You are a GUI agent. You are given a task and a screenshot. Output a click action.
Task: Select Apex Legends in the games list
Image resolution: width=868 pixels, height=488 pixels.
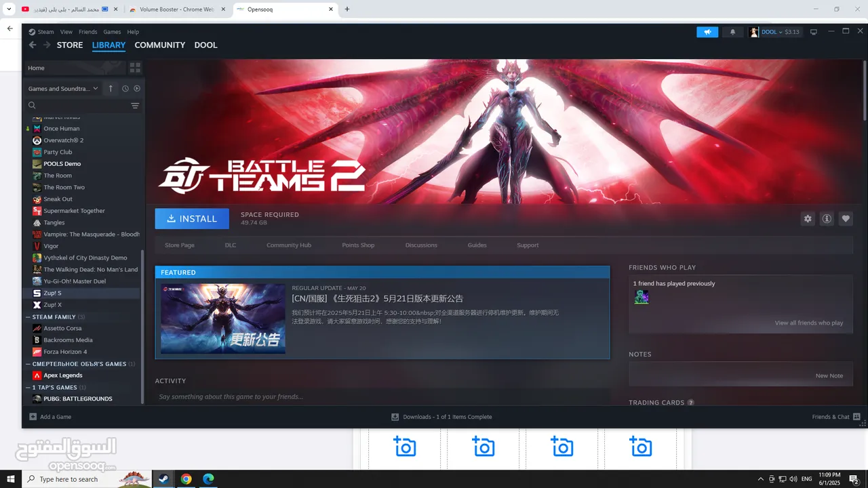coord(63,375)
